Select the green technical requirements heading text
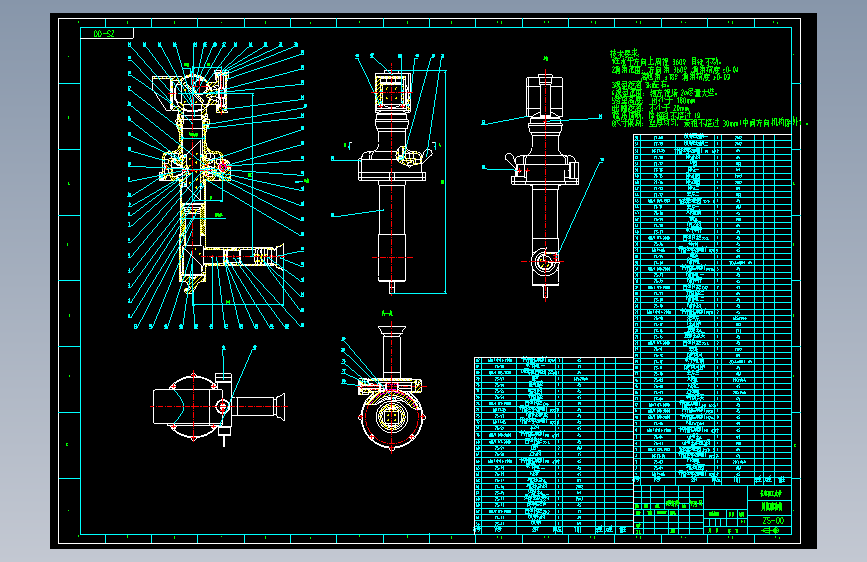 point(624,53)
